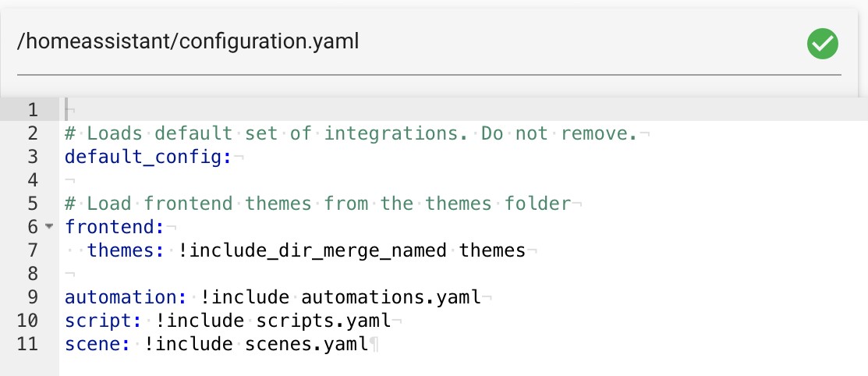
Task: Select line number 1 in the gutter
Action: (x=33, y=110)
